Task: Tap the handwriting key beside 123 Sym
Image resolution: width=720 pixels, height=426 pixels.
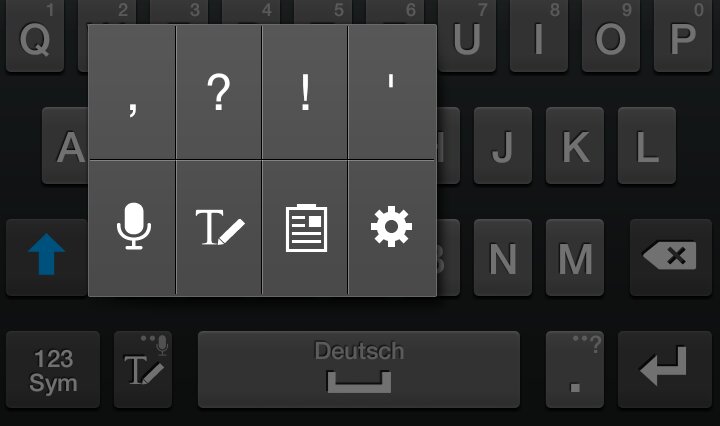Action: [x=143, y=369]
